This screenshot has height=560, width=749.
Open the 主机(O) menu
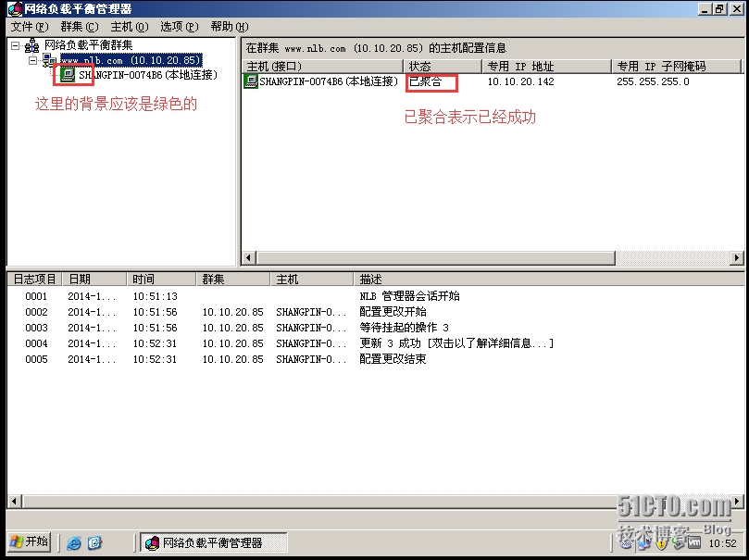pyautogui.click(x=130, y=27)
